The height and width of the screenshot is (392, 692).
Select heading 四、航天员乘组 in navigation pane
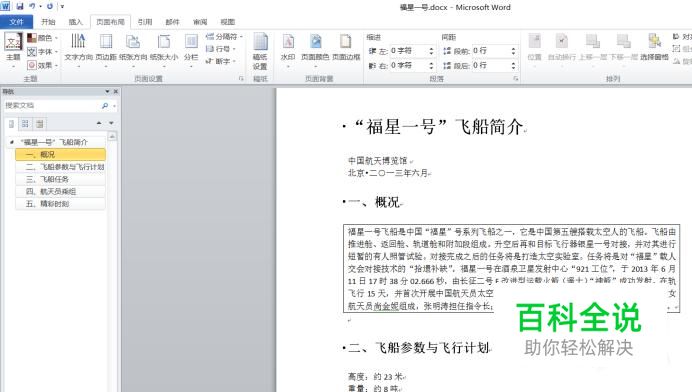(x=60, y=192)
